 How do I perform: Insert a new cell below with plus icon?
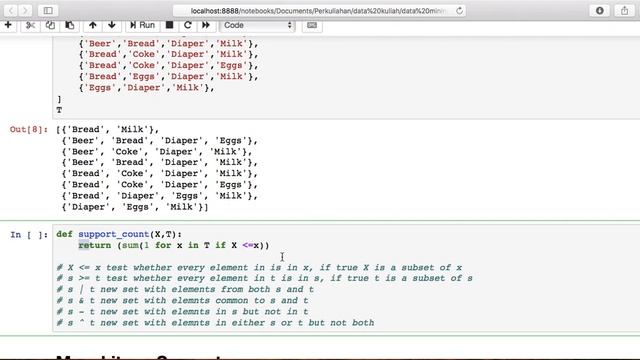8,25
